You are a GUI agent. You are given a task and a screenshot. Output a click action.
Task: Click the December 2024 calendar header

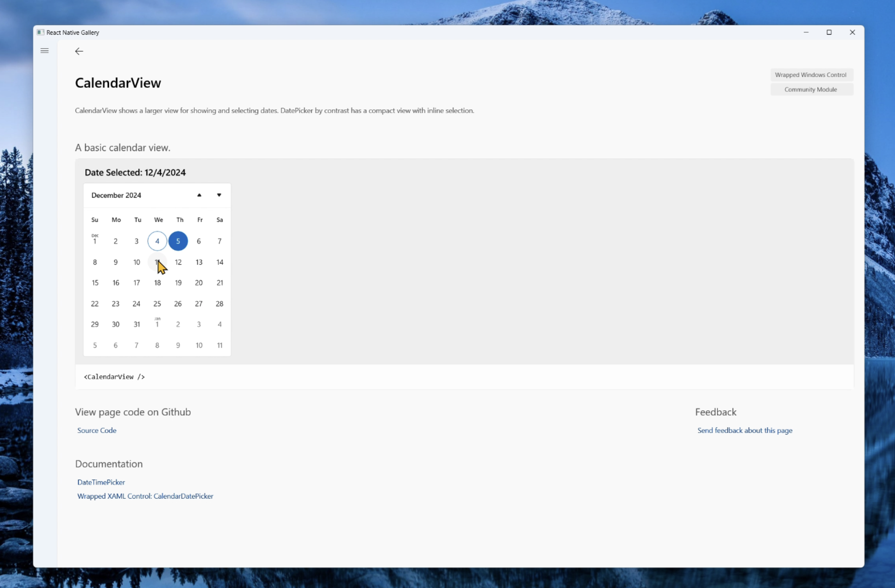tap(116, 195)
